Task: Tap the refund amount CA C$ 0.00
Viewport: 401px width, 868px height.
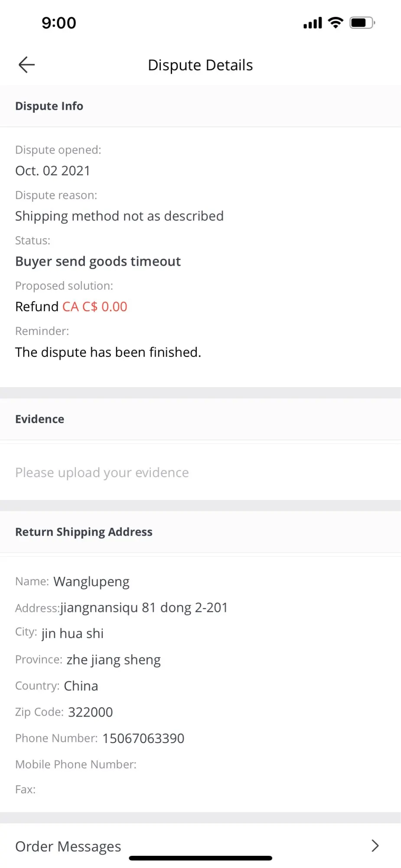Action: pos(95,306)
